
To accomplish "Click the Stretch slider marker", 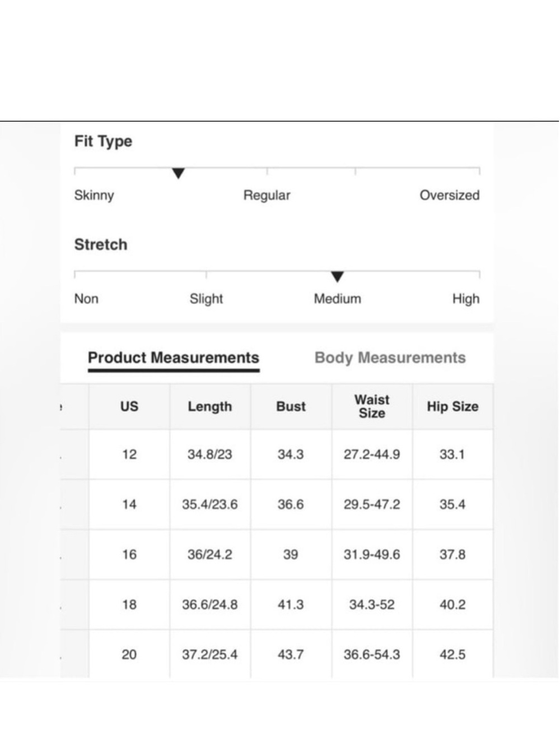I will tap(337, 277).
